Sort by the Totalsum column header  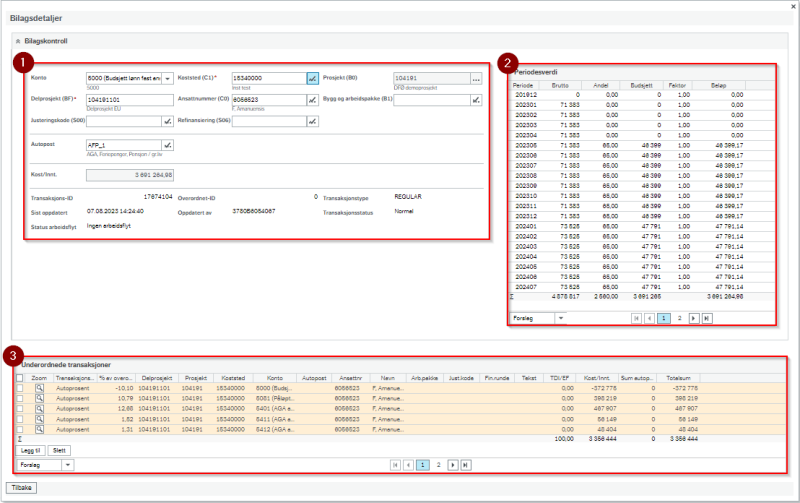tap(678, 379)
